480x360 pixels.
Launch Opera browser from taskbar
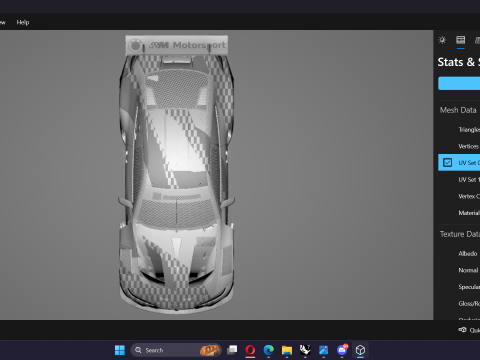click(250, 350)
